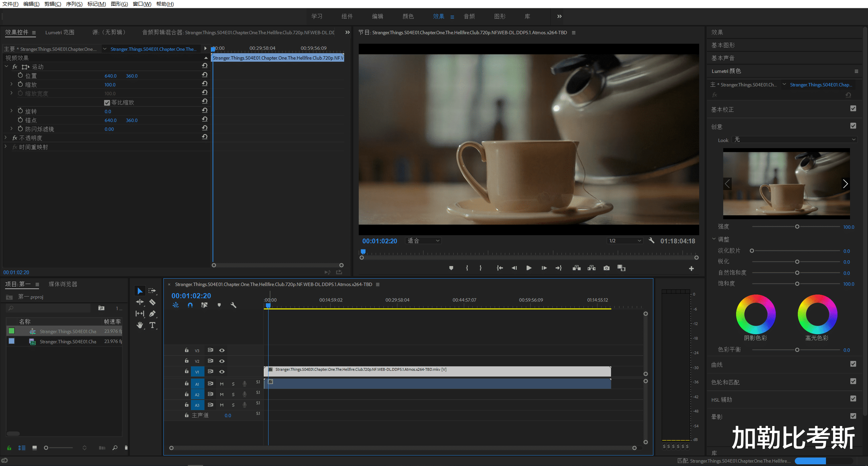Open the 适合 zoom level dropdown
The width and height of the screenshot is (868, 466).
423,241
